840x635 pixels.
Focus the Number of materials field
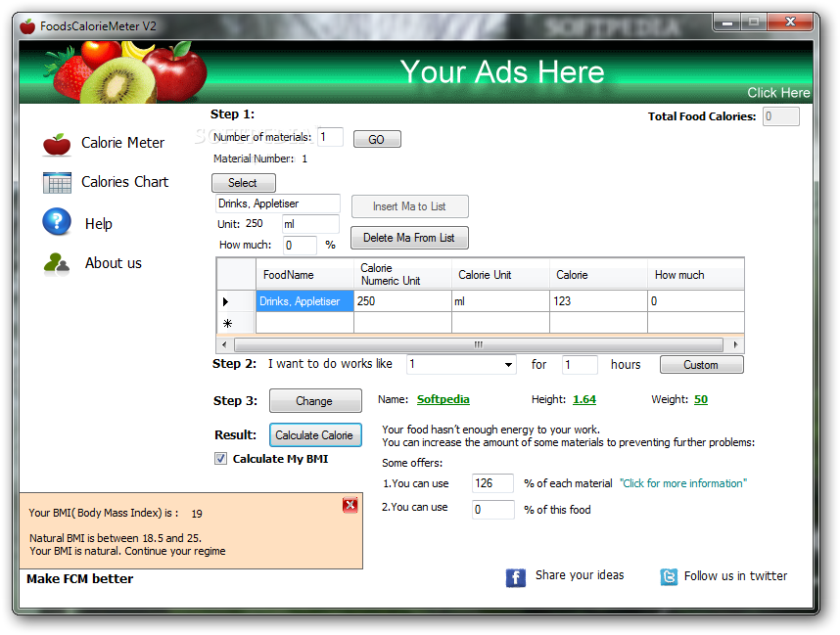(x=331, y=137)
